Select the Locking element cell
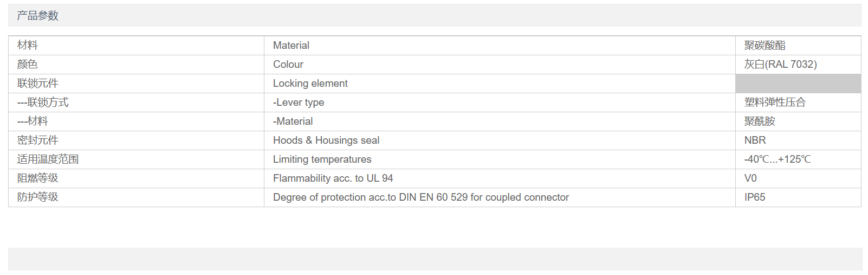The height and width of the screenshot is (275, 868). click(x=500, y=84)
